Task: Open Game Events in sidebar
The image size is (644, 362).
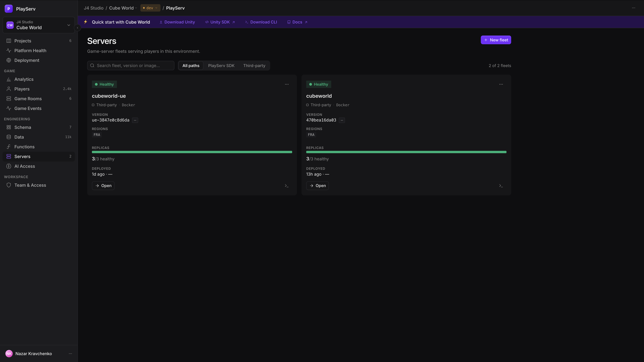Action: (39, 108)
